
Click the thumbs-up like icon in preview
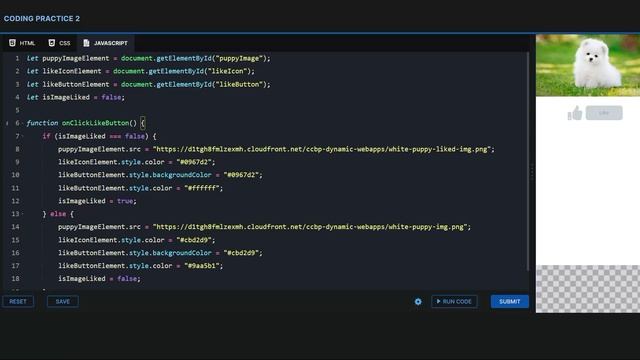575,113
